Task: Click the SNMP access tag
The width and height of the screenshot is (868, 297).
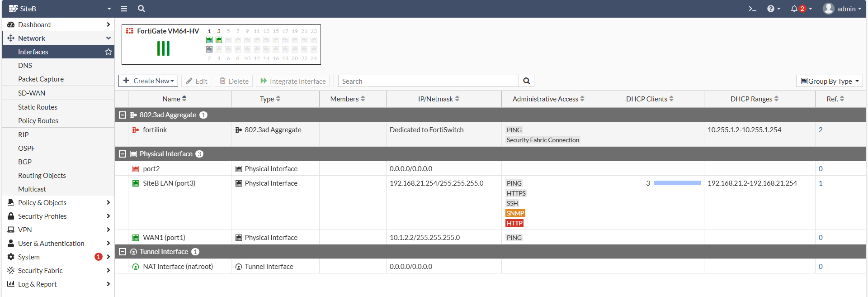Action: [515, 213]
